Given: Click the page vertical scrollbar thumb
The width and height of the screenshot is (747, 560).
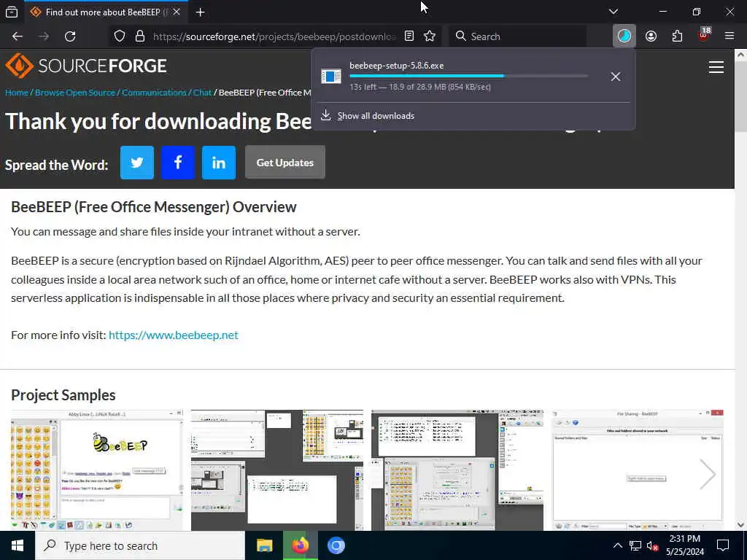Looking at the screenshot, I should (x=741, y=96).
